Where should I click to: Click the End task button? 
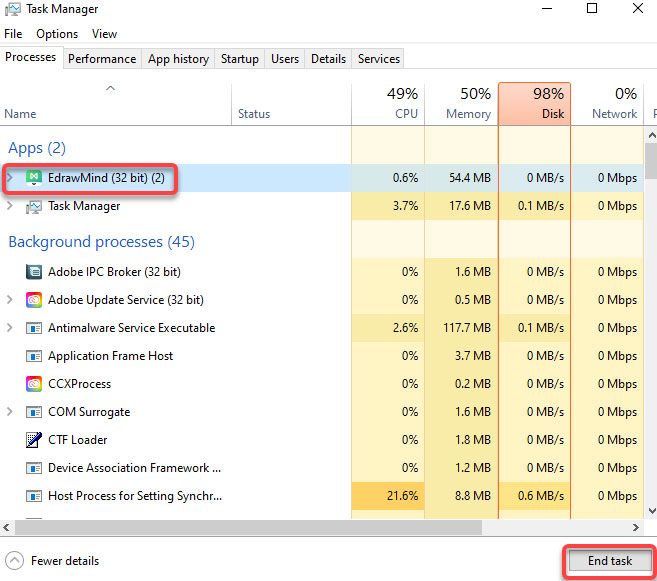pyautogui.click(x=610, y=560)
